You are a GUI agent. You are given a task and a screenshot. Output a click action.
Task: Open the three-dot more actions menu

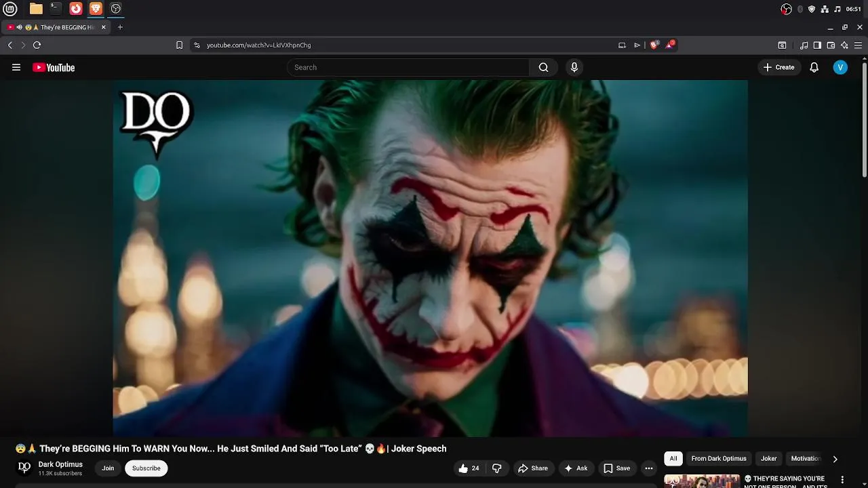pyautogui.click(x=649, y=468)
